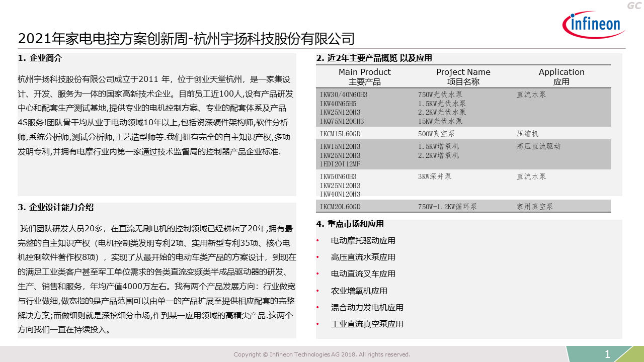Select the 'Project Name 项目名称' column header
The height and width of the screenshot is (362, 644).
463,76
